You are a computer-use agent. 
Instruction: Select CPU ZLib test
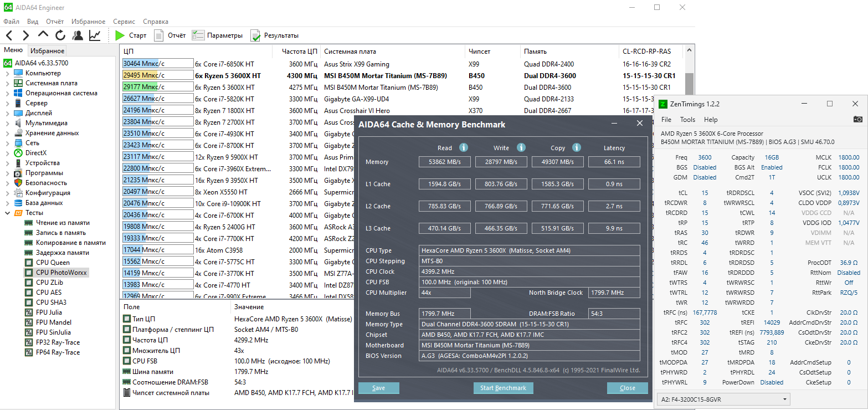[50, 283]
